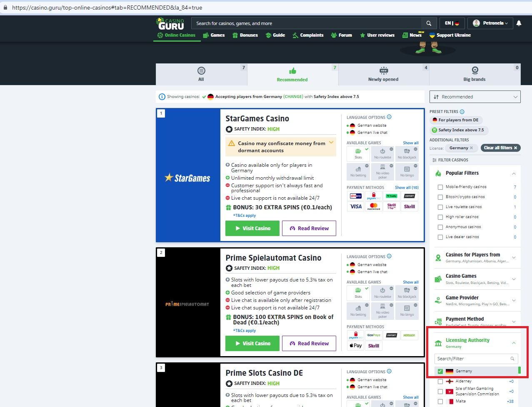Open the Recommended sort dropdown

pyautogui.click(x=475, y=97)
